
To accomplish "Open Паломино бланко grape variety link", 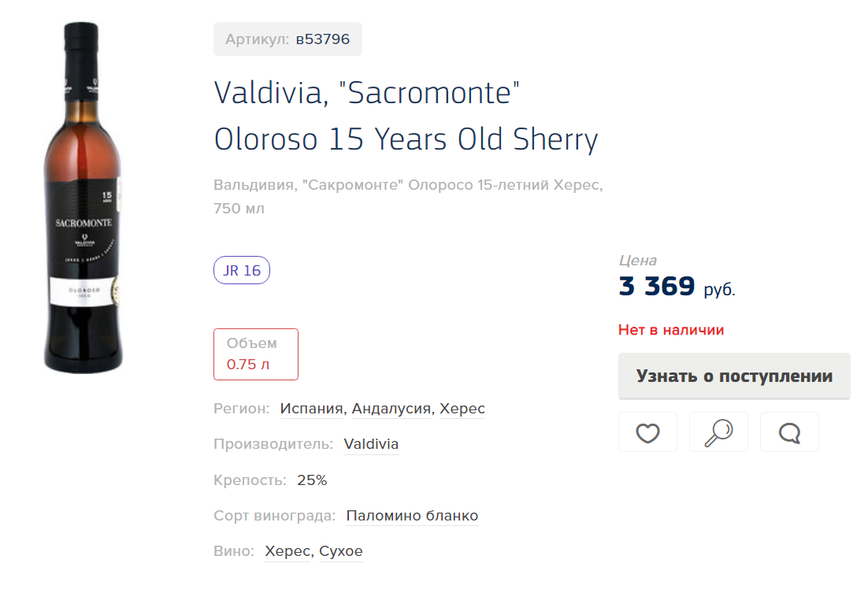I will 412,515.
